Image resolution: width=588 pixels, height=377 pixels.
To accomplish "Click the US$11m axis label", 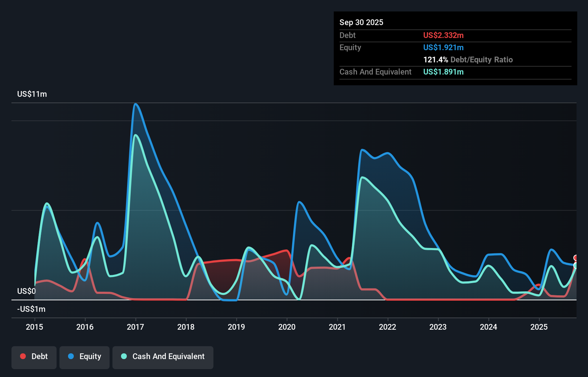I will pos(32,94).
